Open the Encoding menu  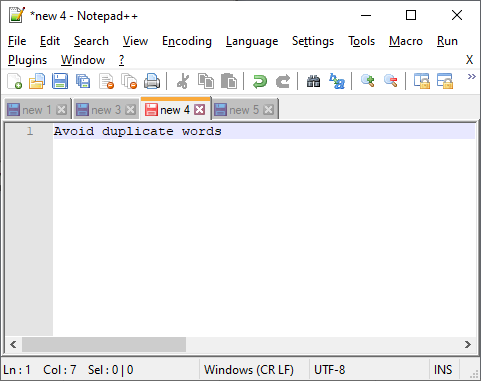187,41
